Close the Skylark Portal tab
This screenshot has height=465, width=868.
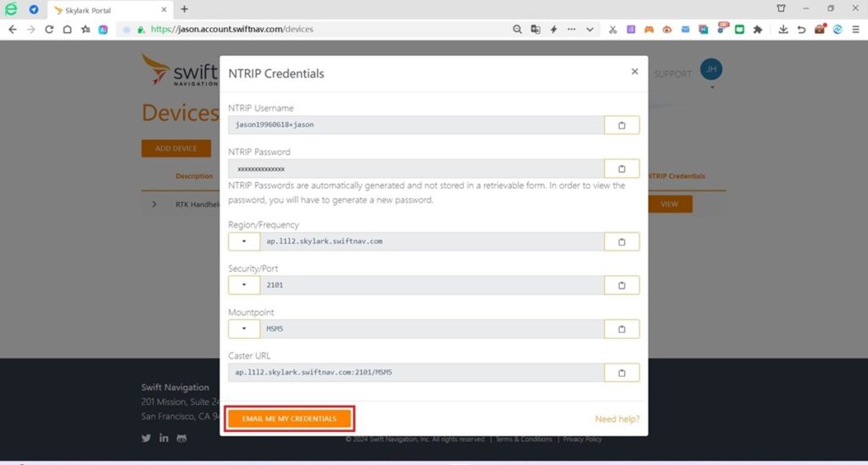[164, 10]
